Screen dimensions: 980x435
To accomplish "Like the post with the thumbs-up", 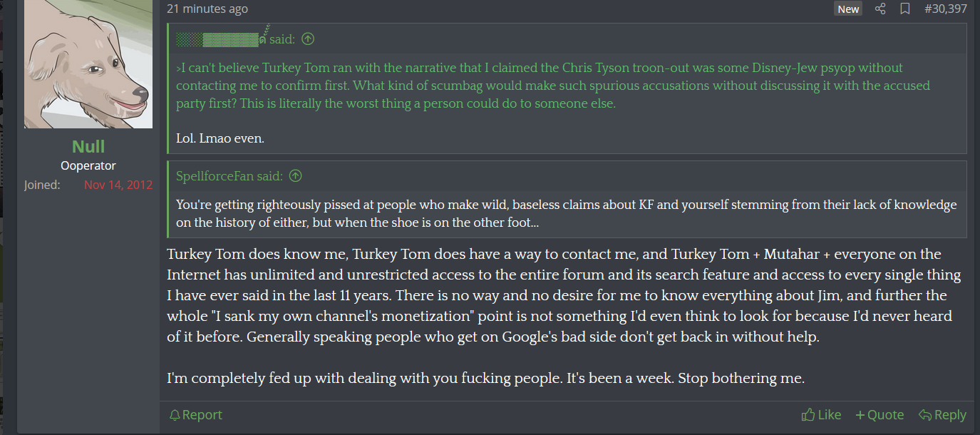I will coord(821,414).
